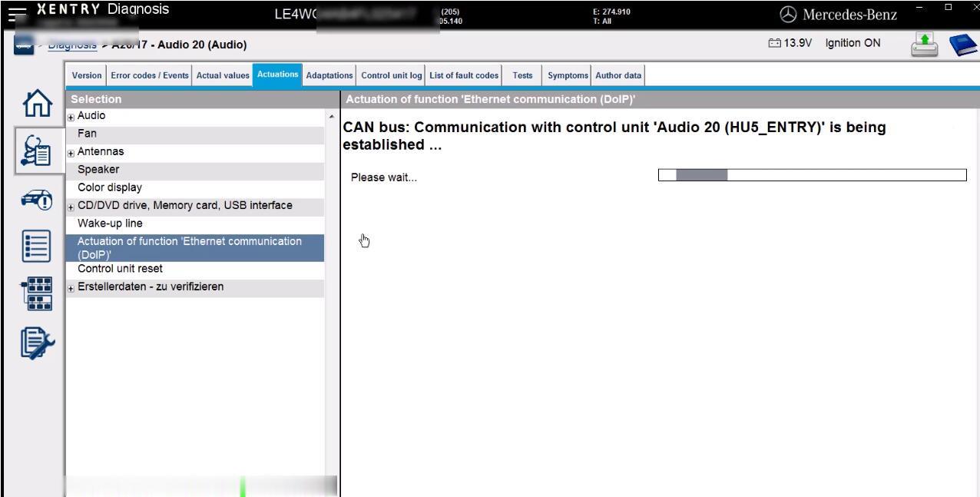Select the Actuations tab

click(x=278, y=75)
